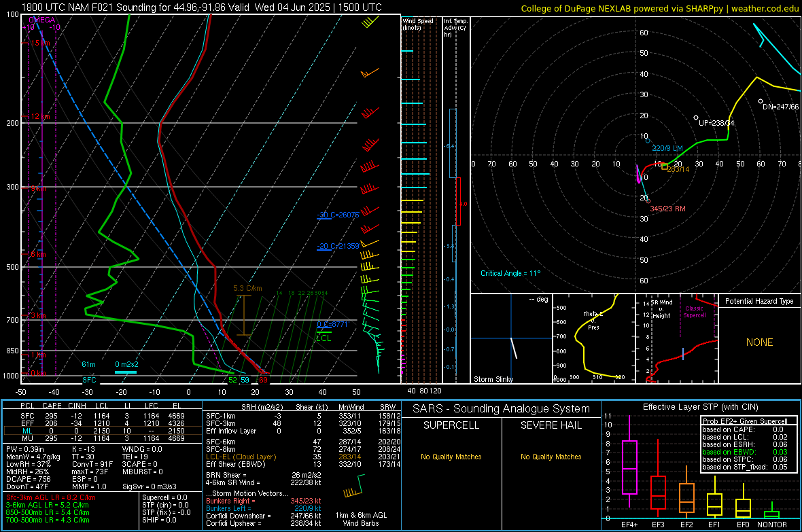Click the Corfidi Downshear = 247/66 kt line
Screen dimensions: 802x532
264,516
